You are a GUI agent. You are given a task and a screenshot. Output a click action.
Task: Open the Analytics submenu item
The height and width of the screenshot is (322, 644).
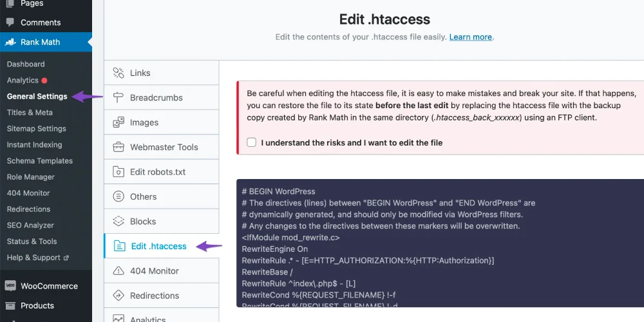[x=23, y=80]
